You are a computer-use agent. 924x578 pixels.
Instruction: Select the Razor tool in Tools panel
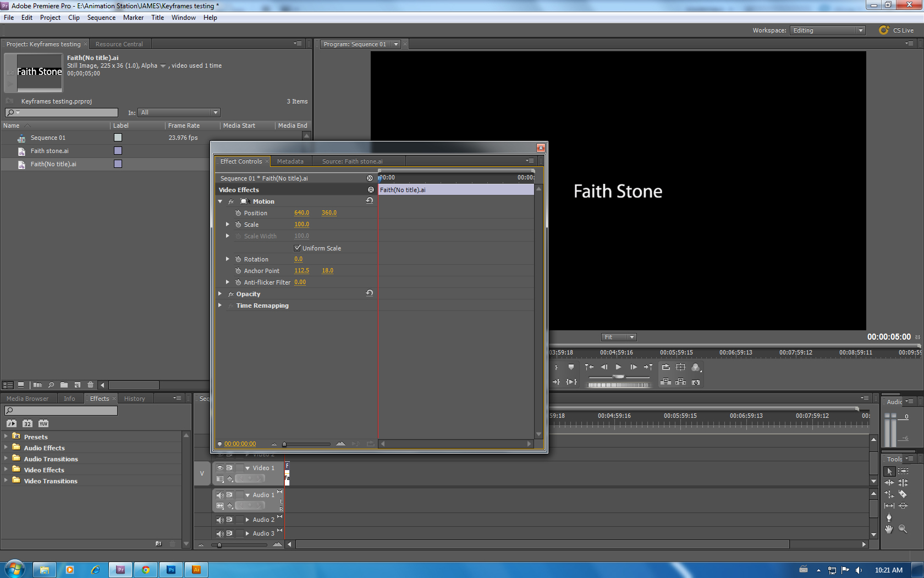pyautogui.click(x=903, y=494)
